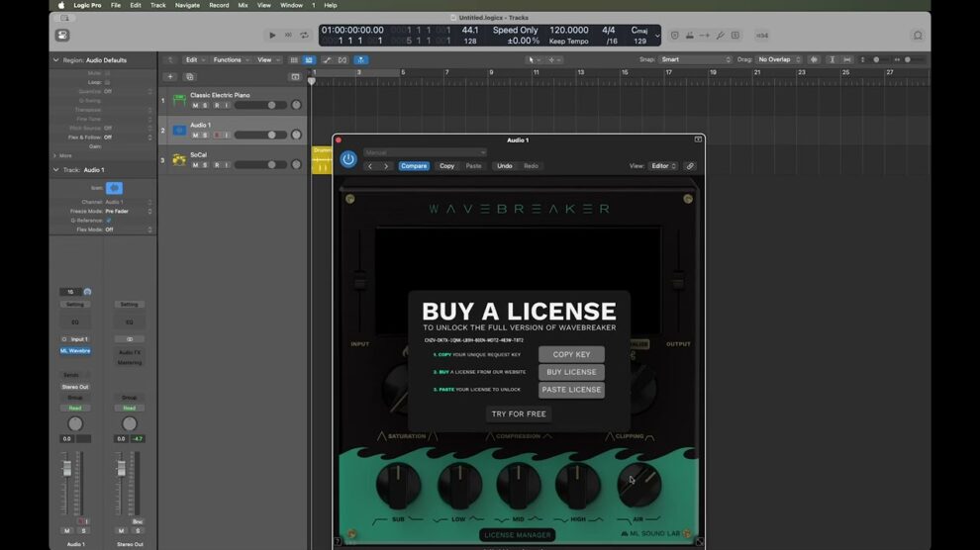Click the plugin link chain icon
The width and height of the screenshot is (980, 550).
pyautogui.click(x=690, y=166)
